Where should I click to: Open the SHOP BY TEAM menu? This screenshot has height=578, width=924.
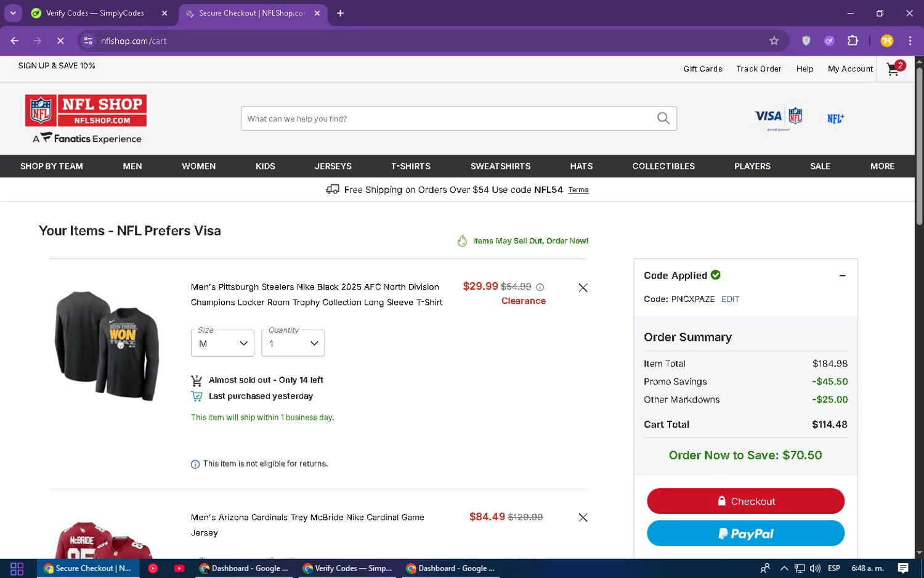pos(52,166)
